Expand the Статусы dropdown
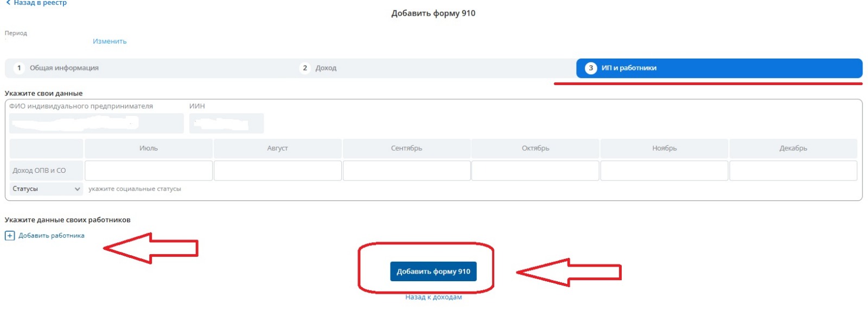Image resolution: width=868 pixels, height=311 pixels. point(46,189)
